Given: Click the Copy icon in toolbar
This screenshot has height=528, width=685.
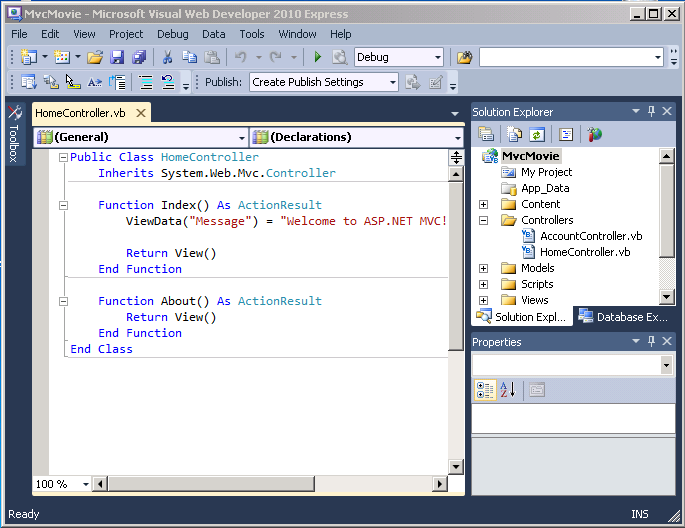Looking at the screenshot, I should 189,58.
